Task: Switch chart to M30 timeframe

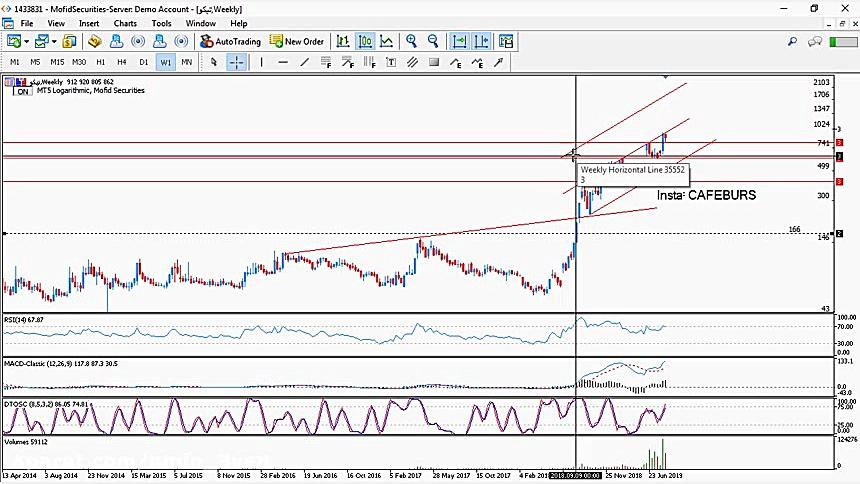Action: pyautogui.click(x=79, y=62)
